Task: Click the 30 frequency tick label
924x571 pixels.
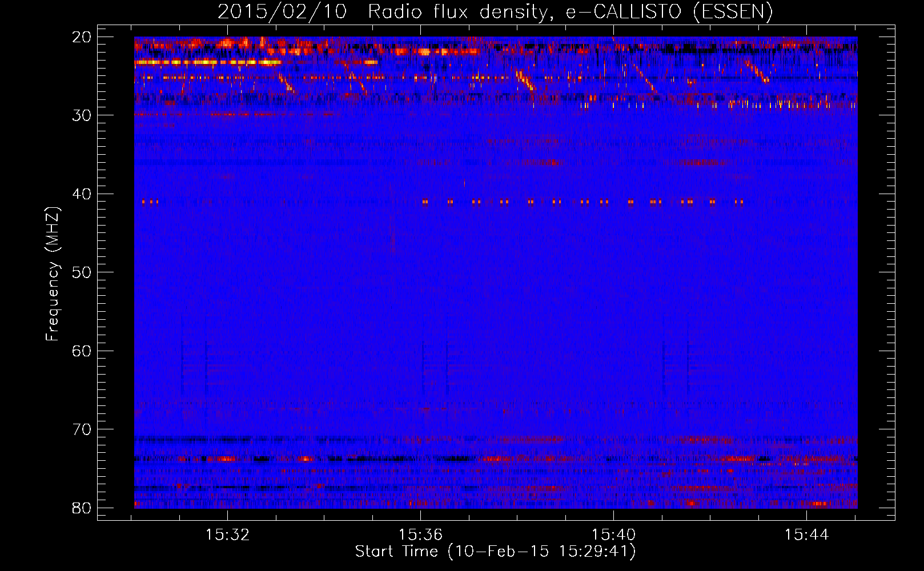Action: coord(82,115)
